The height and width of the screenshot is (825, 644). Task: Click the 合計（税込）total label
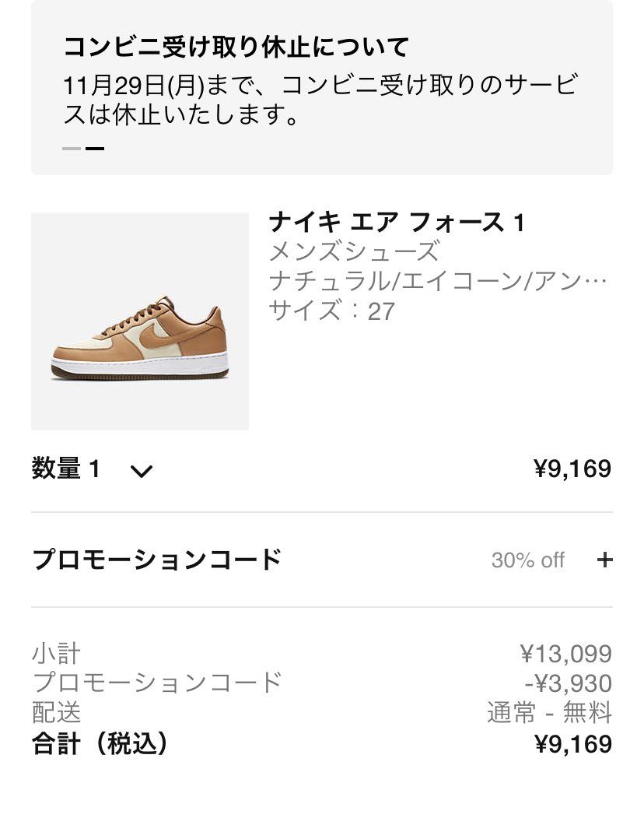tap(100, 744)
